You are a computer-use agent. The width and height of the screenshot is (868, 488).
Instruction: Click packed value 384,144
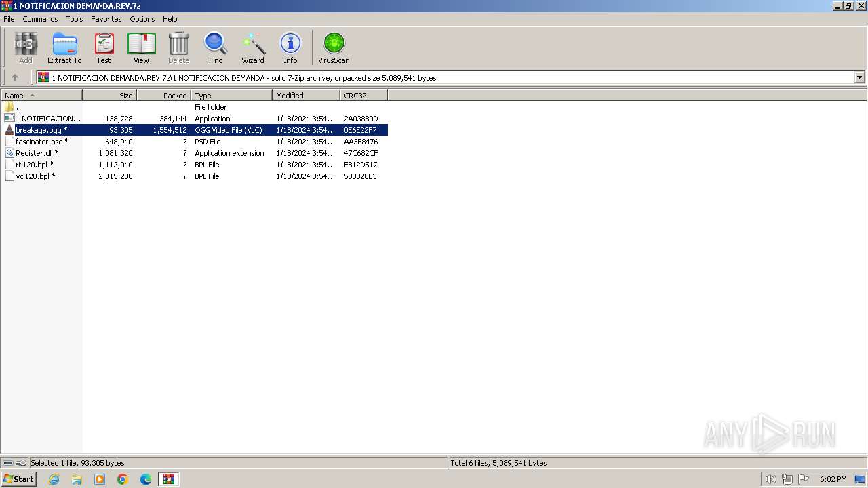[173, 119]
